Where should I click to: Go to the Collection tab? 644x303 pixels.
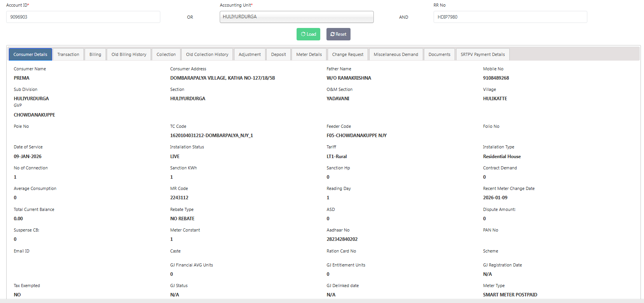point(166,54)
